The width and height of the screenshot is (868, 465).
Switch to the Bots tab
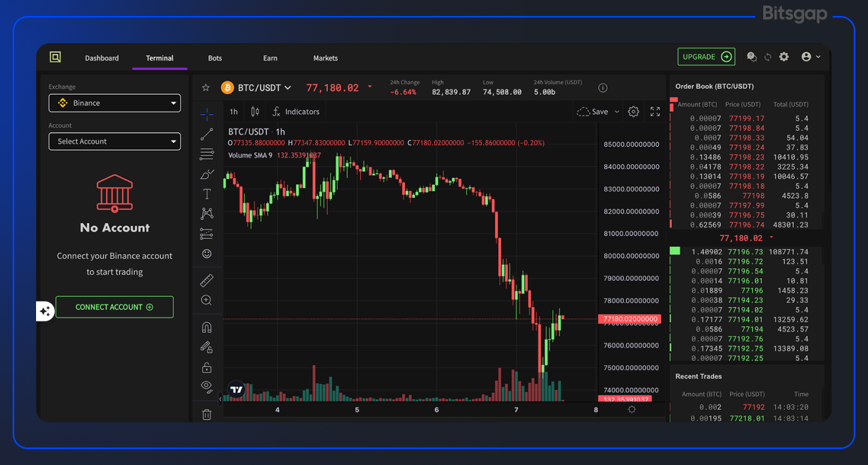(x=214, y=58)
